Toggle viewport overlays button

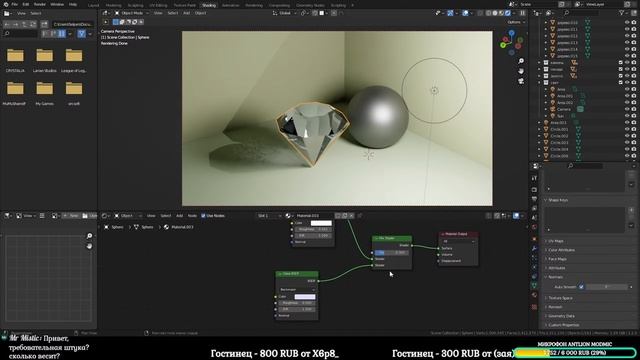coord(465,13)
